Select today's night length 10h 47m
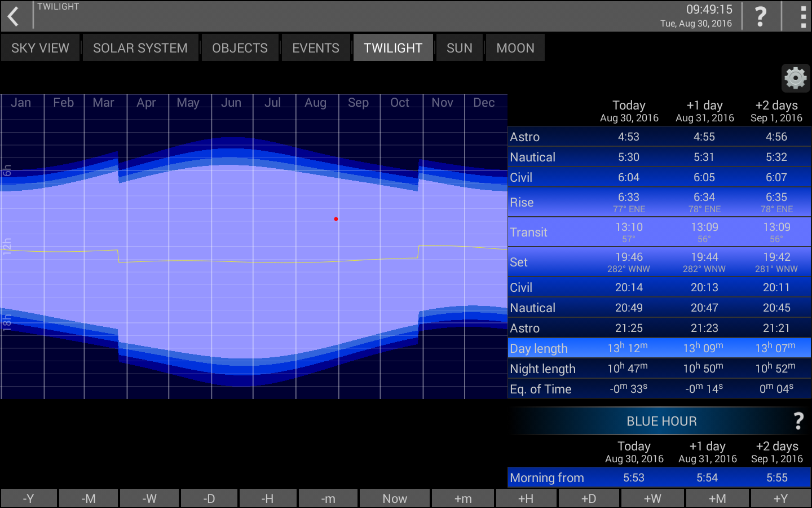This screenshot has width=812, height=508. (x=628, y=368)
